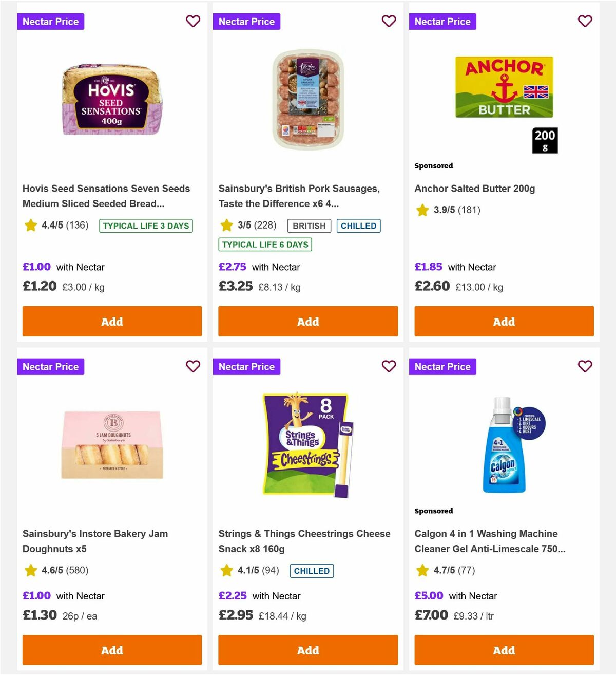Click the heart icon on the Jam Doughnuts

coord(193,366)
